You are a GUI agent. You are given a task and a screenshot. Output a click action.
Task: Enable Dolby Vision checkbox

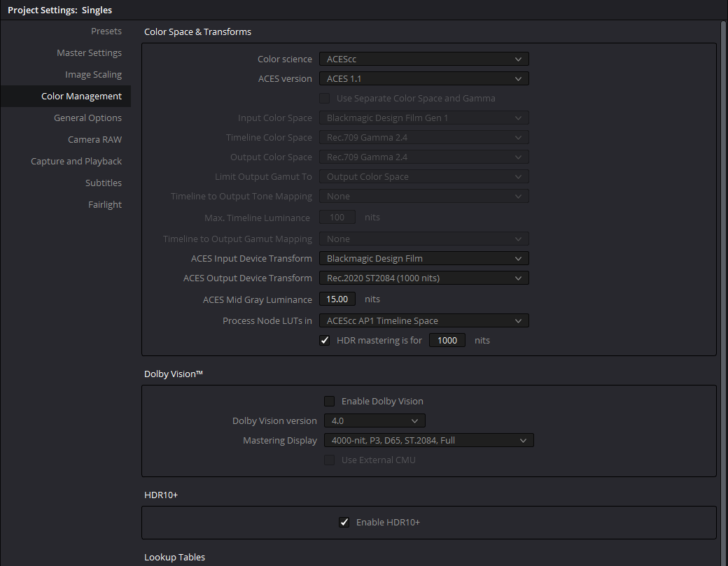329,402
